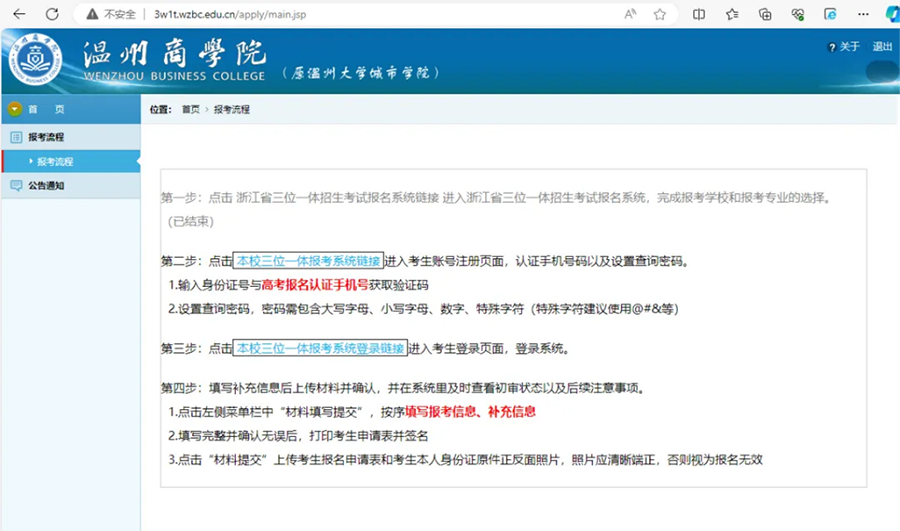
Task: Open the 本校三位一体报考系统链接 registration link
Action: (x=308, y=261)
